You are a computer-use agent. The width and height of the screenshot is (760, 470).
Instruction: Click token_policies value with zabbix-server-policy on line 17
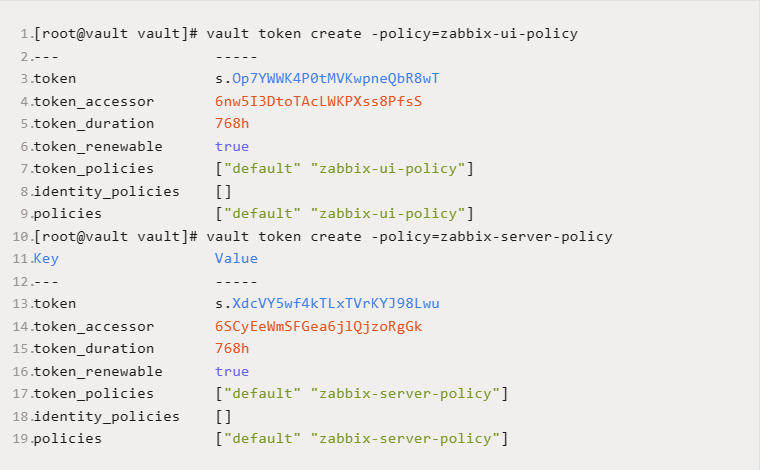(362, 393)
